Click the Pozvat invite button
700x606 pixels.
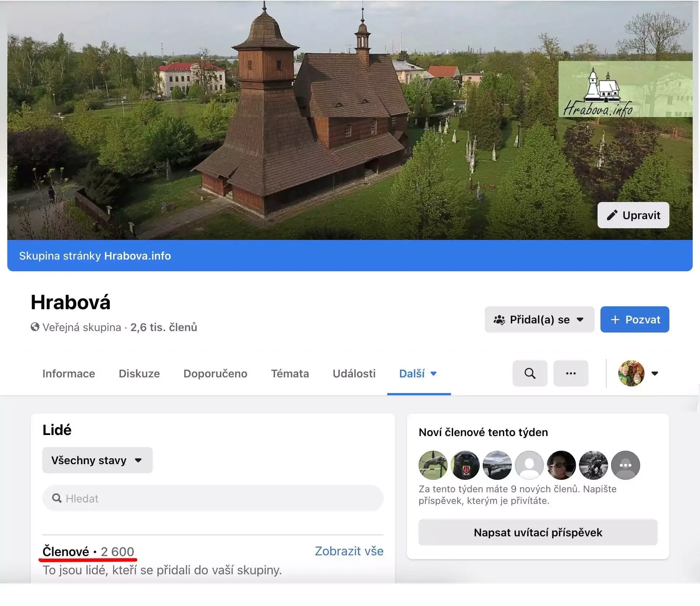(634, 320)
